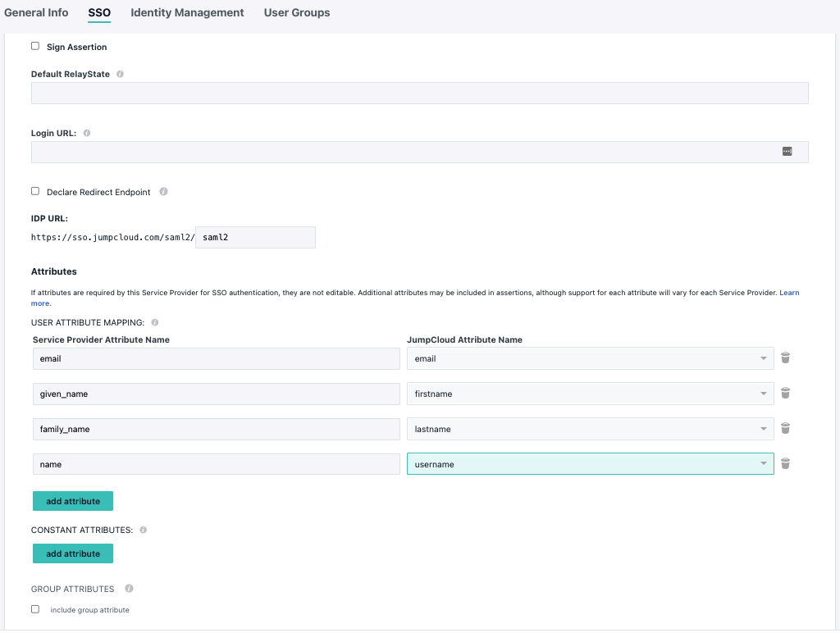Click info icon next to Declare Redirect Endpoint
840x633 pixels.
[x=163, y=191]
